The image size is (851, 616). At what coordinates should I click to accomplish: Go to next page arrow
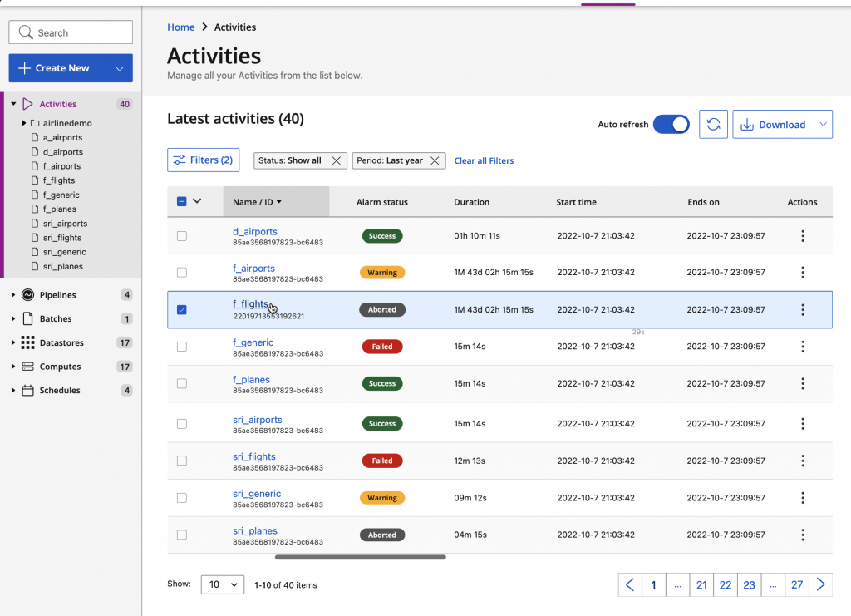(820, 584)
